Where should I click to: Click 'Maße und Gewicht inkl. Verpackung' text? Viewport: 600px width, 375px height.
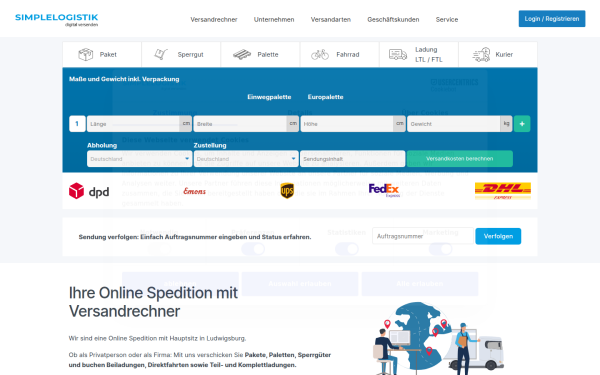click(124, 79)
